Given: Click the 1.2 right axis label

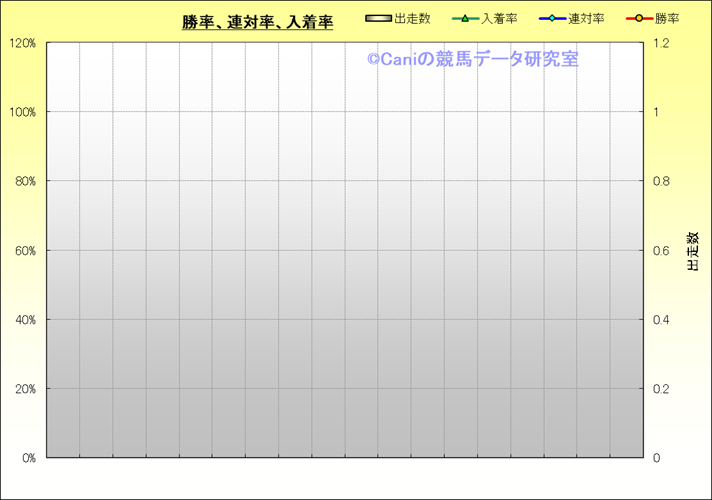Looking at the screenshot, I should coord(661,43).
